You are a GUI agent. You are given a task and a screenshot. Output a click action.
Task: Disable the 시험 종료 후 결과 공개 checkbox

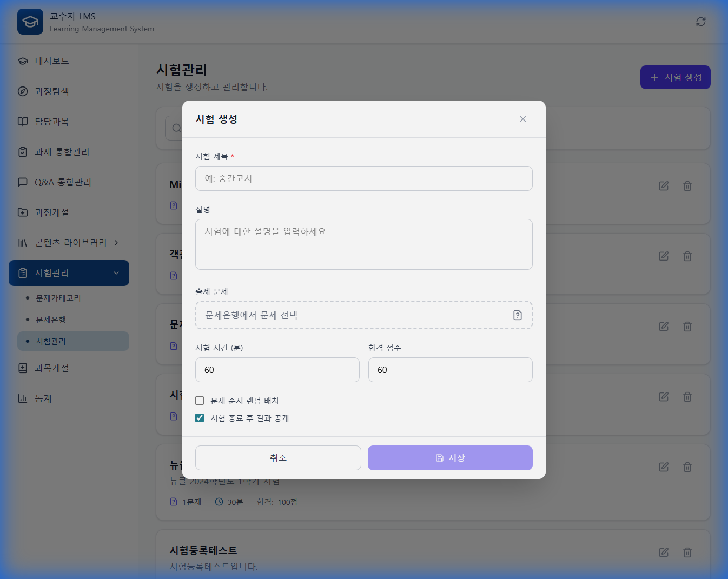[x=200, y=417]
